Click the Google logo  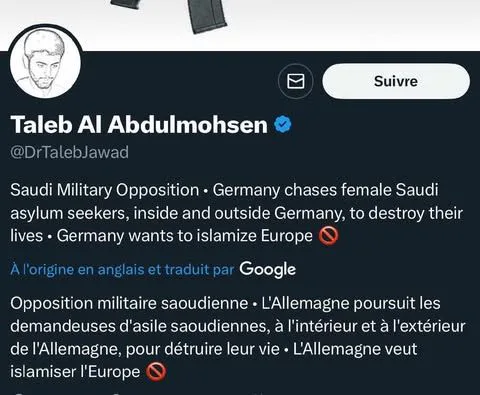pos(268,269)
